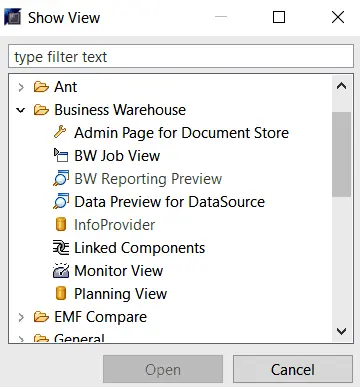The height and width of the screenshot is (387, 360).
Task: Click the InfoProvider cylinder icon
Action: pos(61,224)
